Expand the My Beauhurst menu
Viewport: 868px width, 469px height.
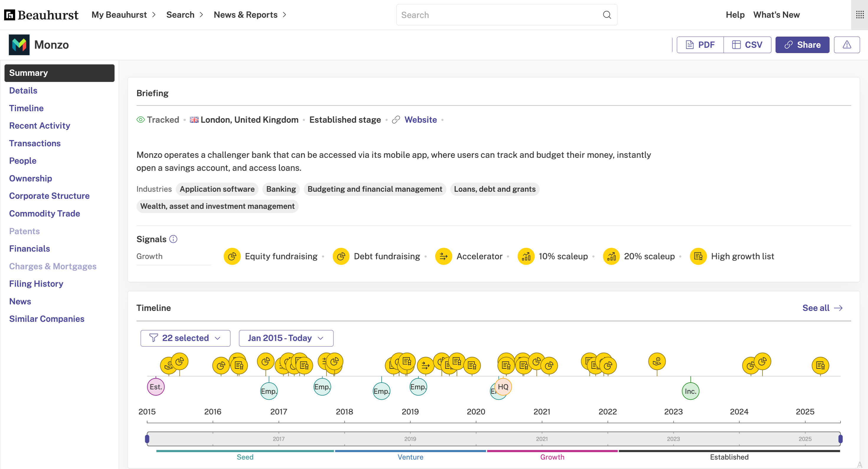click(123, 15)
